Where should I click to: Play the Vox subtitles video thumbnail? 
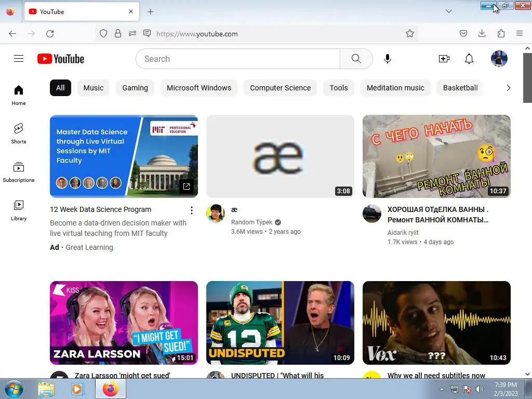(x=436, y=323)
